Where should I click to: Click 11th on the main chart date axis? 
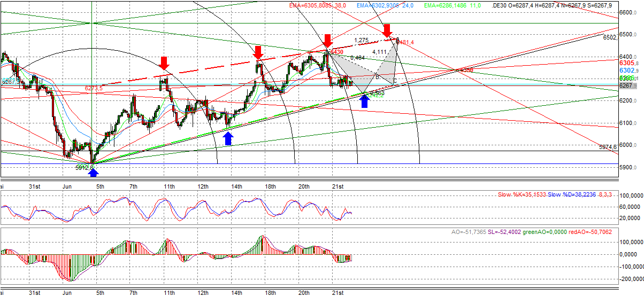pyautogui.click(x=170, y=186)
